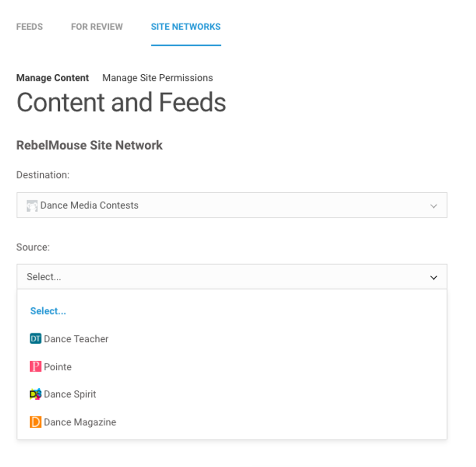Select the Site Networks tab
This screenshot has width=476, height=467.
[x=186, y=27]
